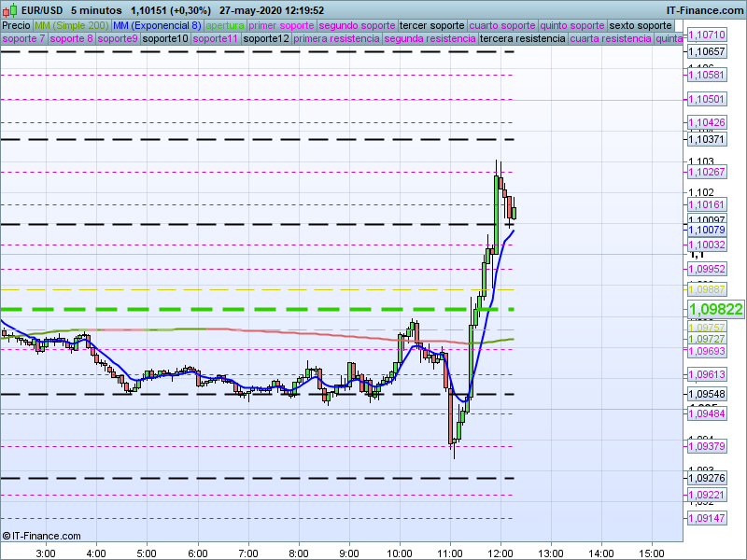This screenshot has height=560, width=747.
Task: Open the IT-Finance.com link at top right
Action: tap(705, 10)
